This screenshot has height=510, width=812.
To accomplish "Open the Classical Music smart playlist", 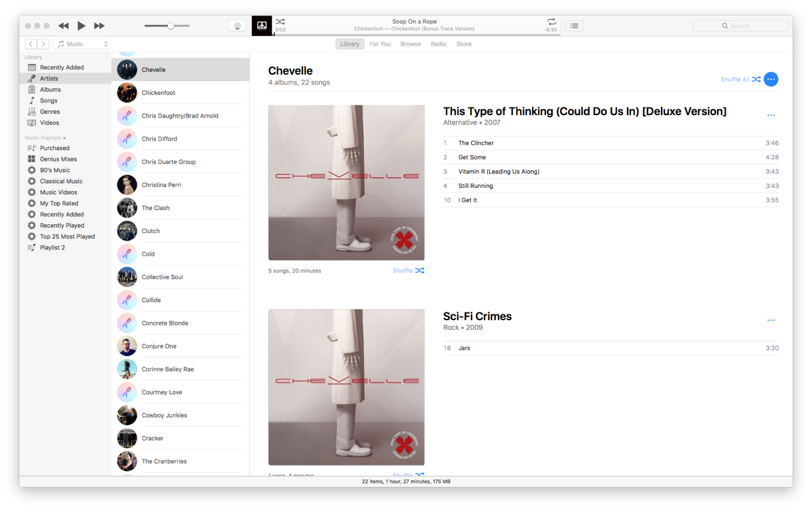I will point(65,181).
